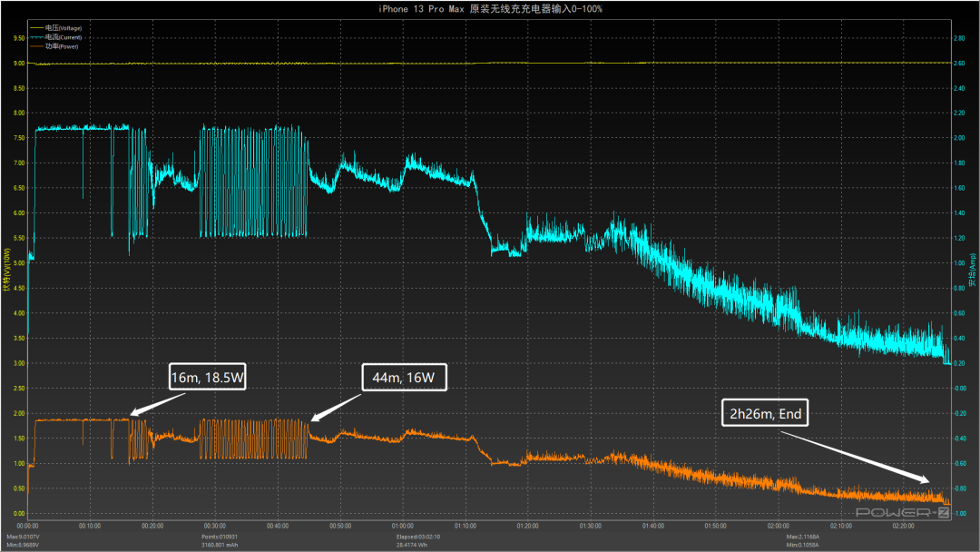The image size is (980, 552).
Task: Click the 01:20:00 time axis label
Action: click(x=527, y=527)
